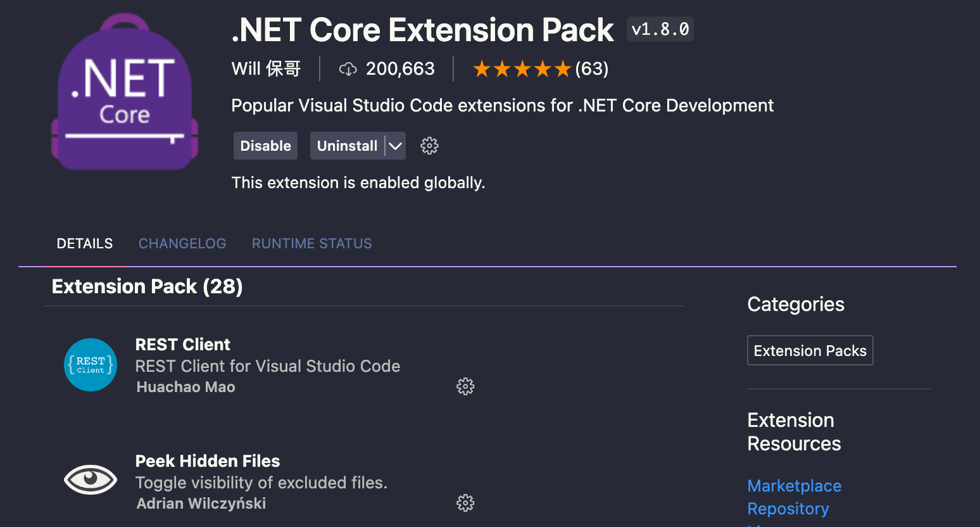Open the Repository link

(788, 509)
